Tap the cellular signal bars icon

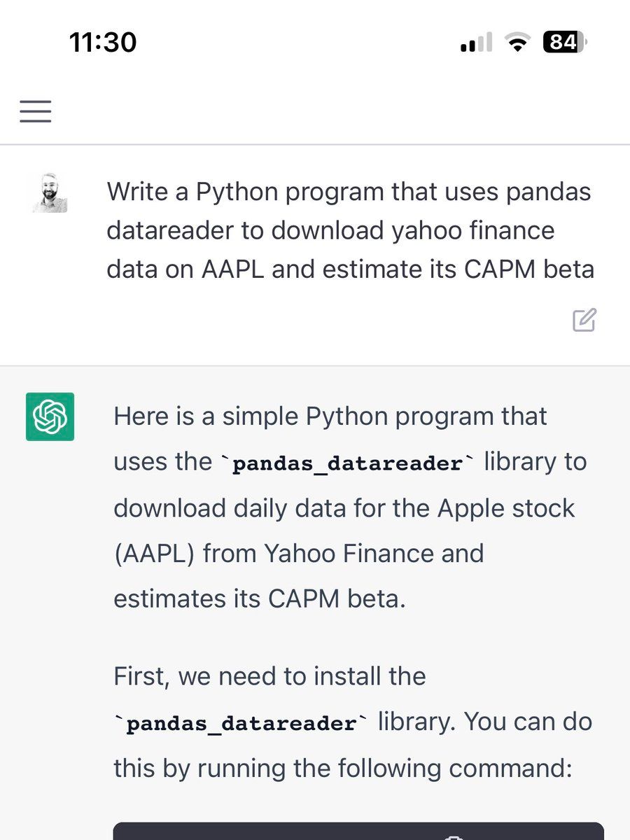coord(477,44)
